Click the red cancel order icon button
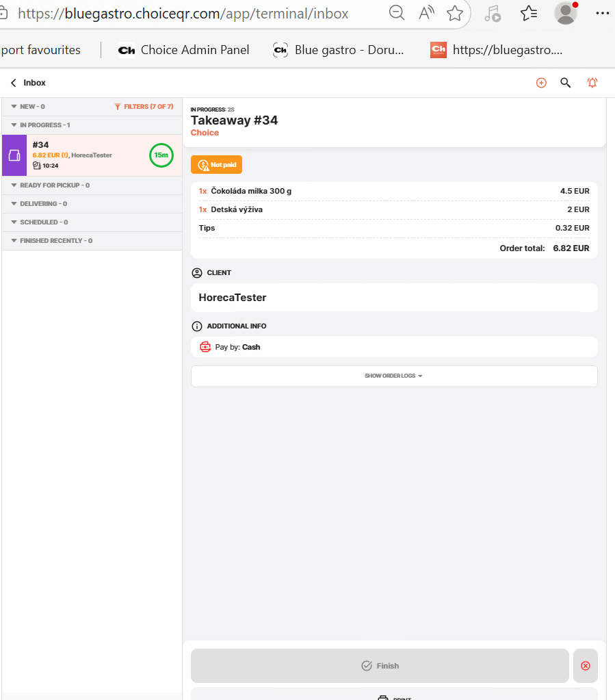The height and width of the screenshot is (700, 615). point(585,666)
